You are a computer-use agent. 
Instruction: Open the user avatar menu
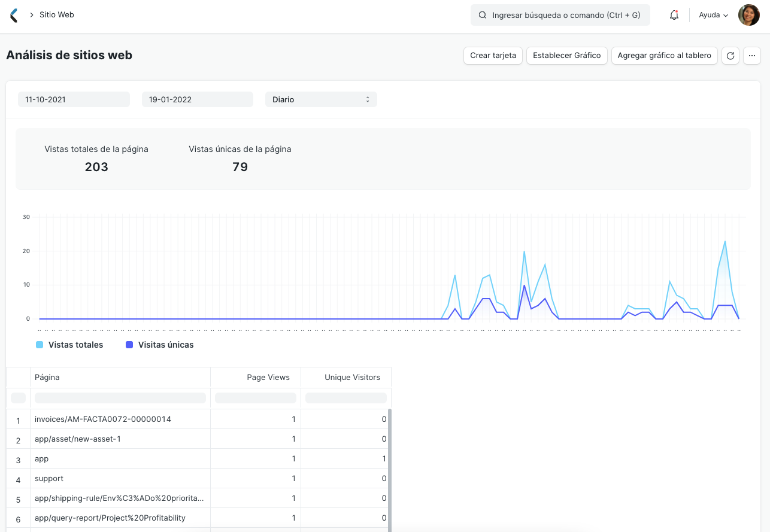pyautogui.click(x=748, y=15)
